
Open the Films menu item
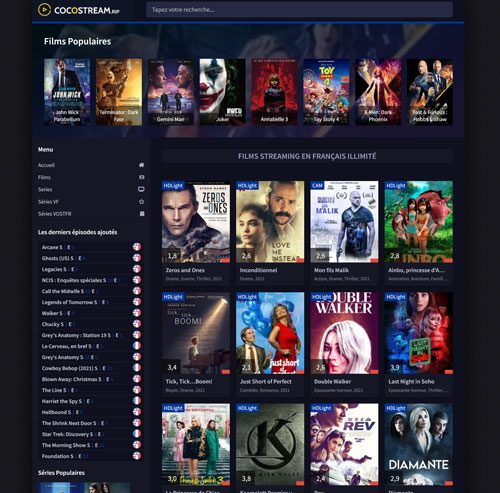[x=44, y=177]
